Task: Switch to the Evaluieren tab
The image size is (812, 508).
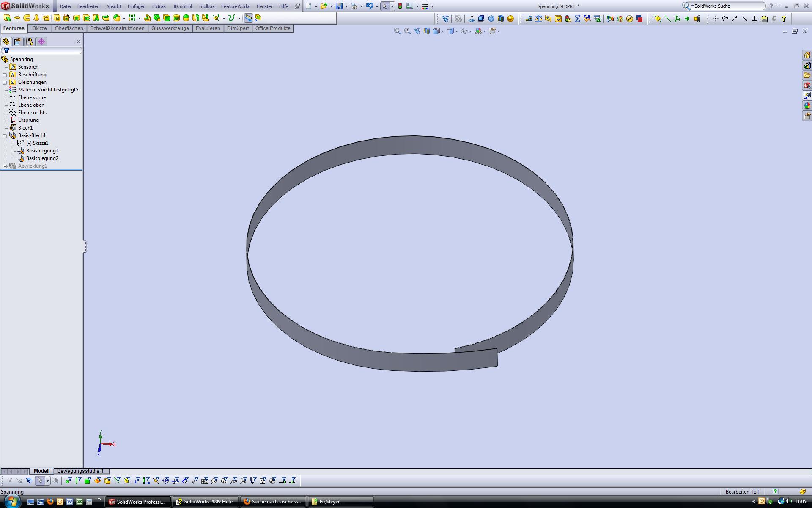Action: (208, 28)
